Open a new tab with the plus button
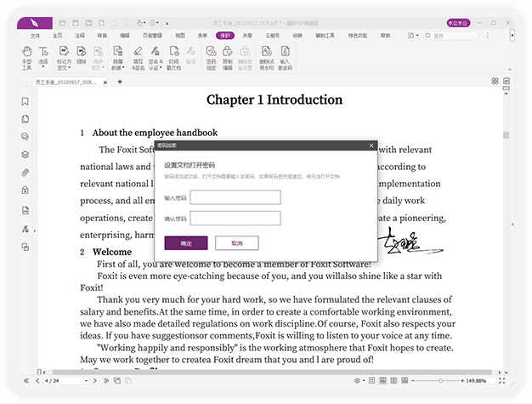The image size is (532, 404). point(120,82)
